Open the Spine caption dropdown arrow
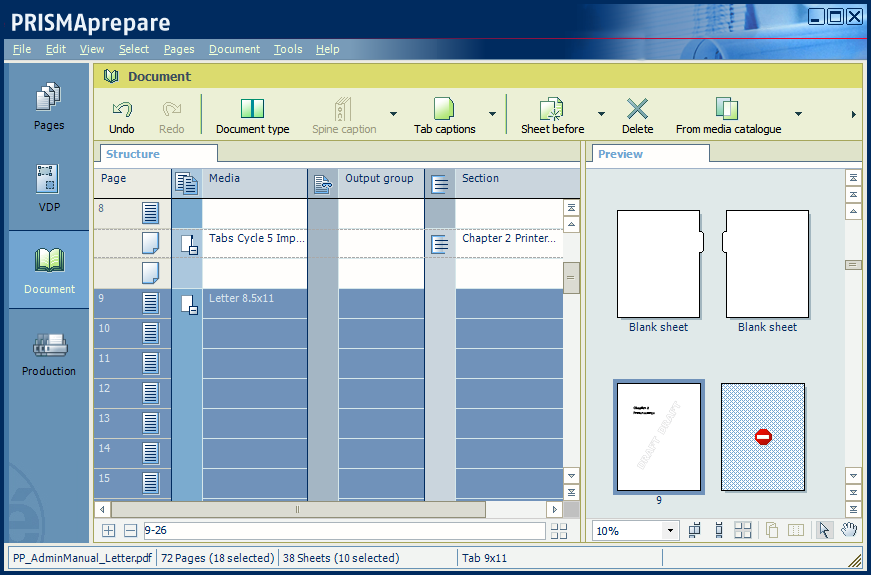871x575 pixels. (393, 114)
